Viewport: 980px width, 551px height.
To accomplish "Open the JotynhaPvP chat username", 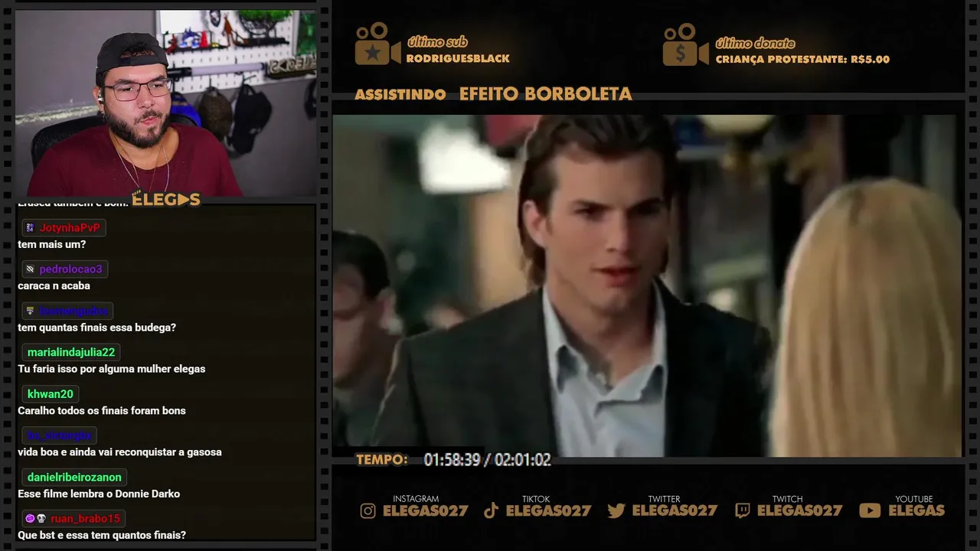I will tap(70, 228).
